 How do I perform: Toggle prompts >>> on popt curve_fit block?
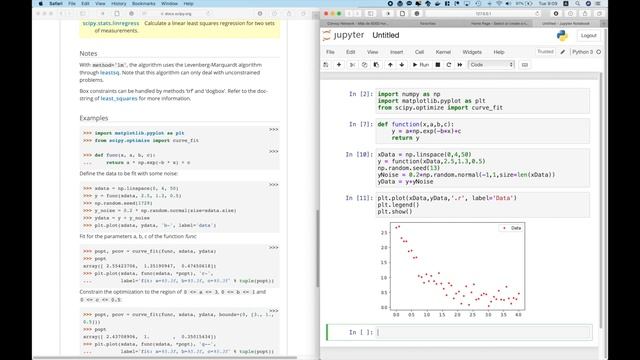[273, 248]
